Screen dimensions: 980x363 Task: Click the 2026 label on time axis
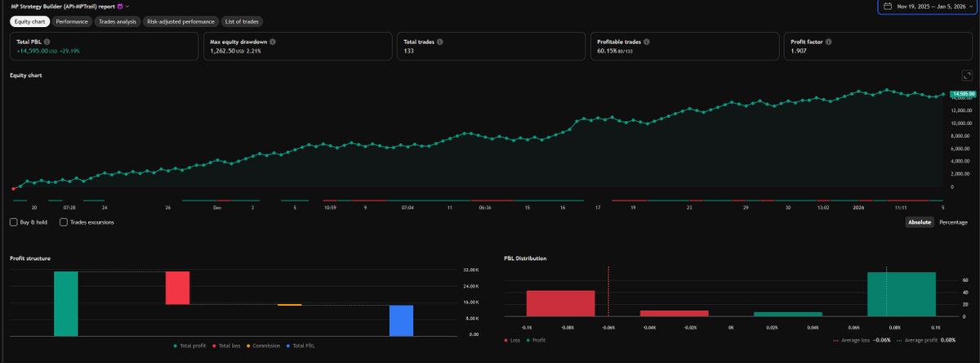(858, 208)
